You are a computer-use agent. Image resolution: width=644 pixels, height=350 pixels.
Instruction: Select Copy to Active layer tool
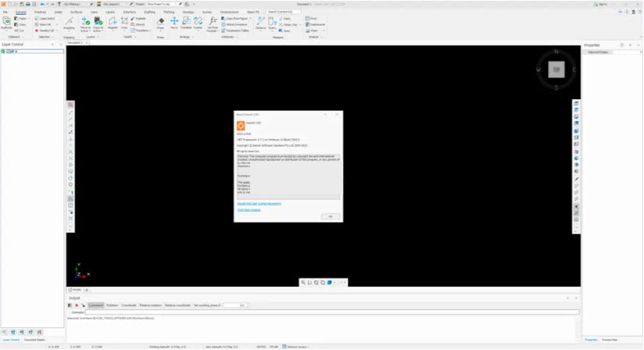[x=98, y=25]
